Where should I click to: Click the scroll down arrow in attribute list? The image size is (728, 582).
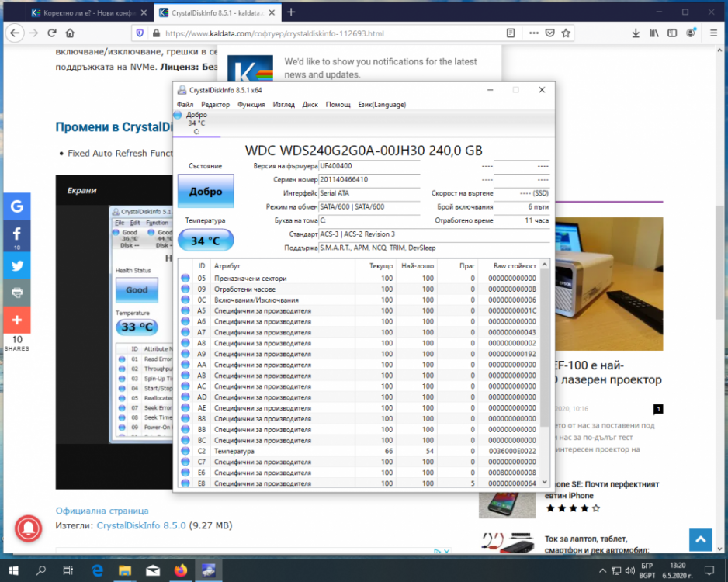(x=545, y=482)
